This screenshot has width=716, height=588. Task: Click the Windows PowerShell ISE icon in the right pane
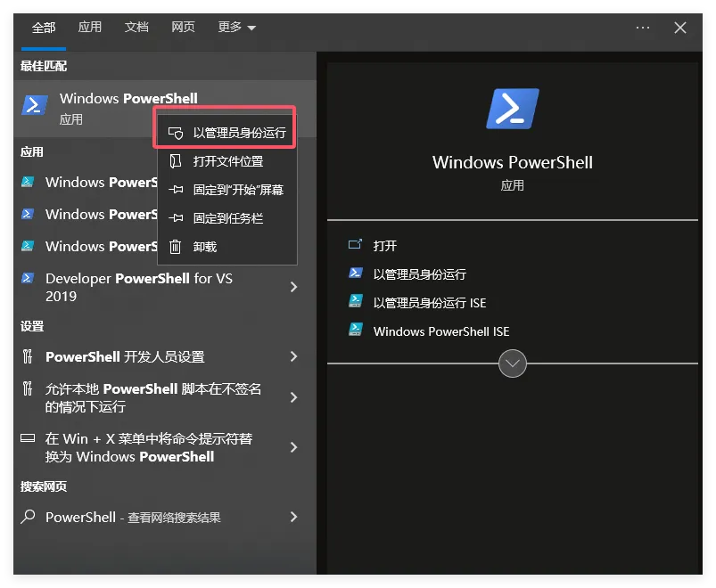[x=356, y=331]
